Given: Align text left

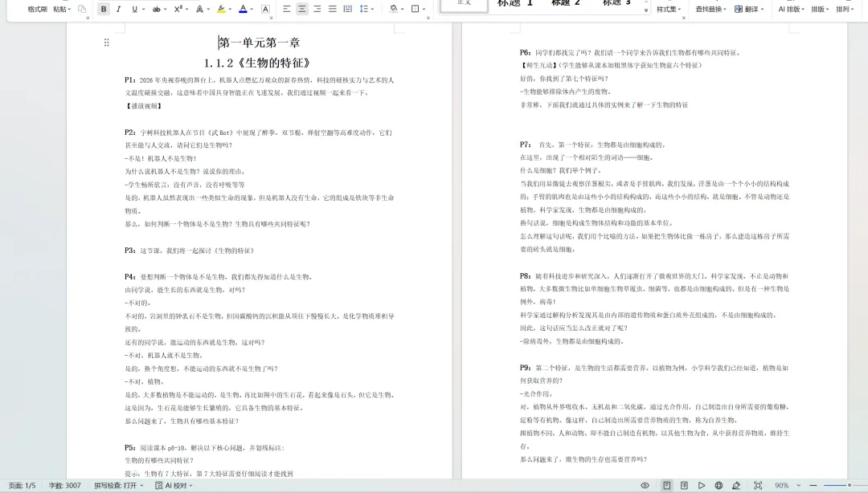Looking at the screenshot, I should click(286, 9).
